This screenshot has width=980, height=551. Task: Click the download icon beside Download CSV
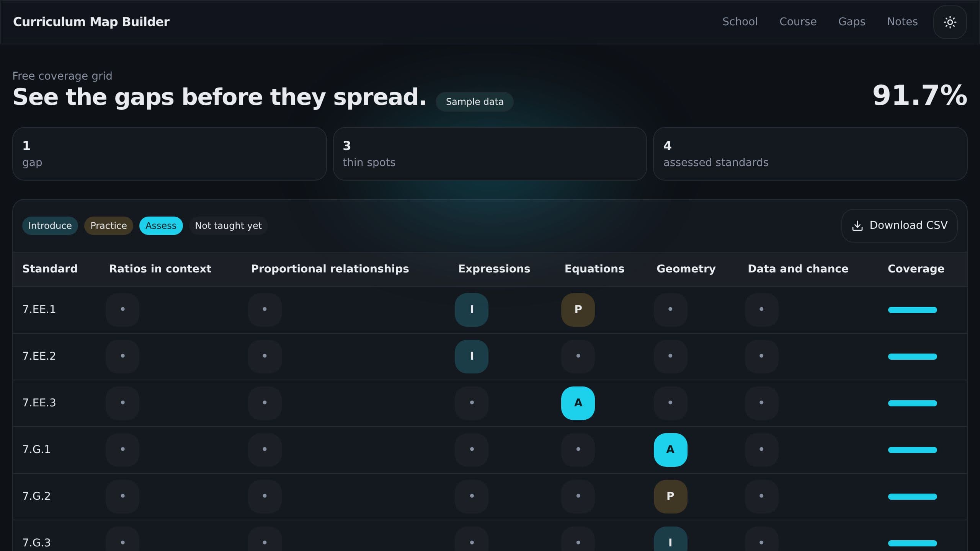coord(857,226)
